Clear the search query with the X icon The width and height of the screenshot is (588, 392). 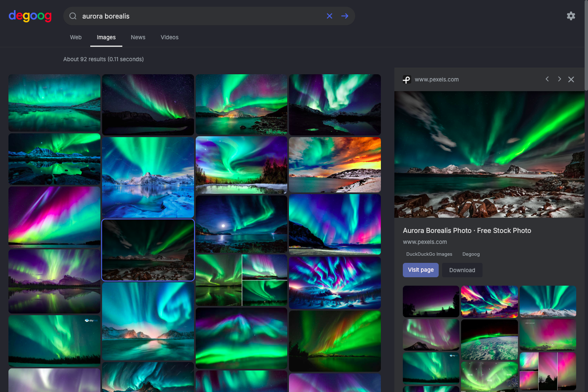click(329, 16)
